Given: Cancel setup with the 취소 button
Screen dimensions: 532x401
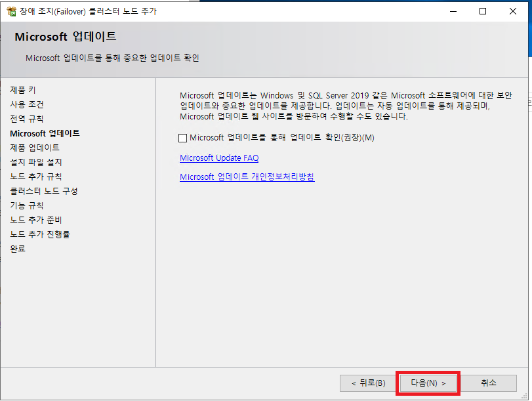Looking at the screenshot, I should 489,383.
